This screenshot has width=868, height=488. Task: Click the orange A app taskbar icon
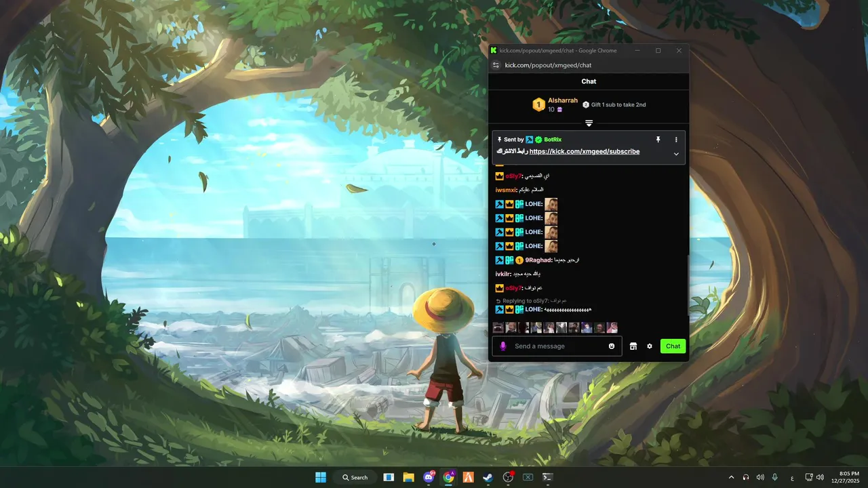468,477
